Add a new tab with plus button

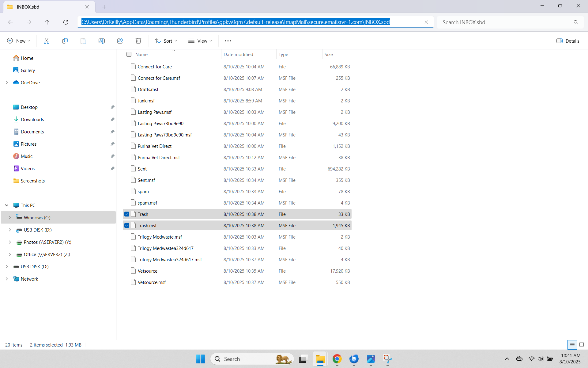[104, 7]
